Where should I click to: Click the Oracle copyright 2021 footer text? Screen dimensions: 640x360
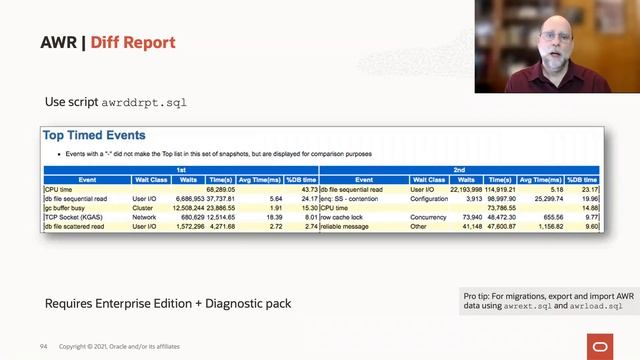(119, 347)
